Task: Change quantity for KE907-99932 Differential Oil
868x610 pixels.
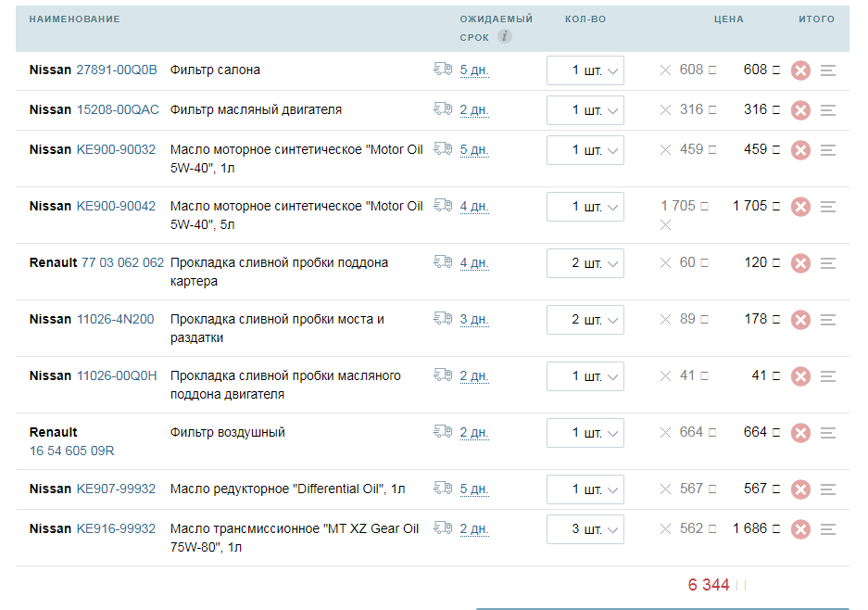Action: [585, 489]
